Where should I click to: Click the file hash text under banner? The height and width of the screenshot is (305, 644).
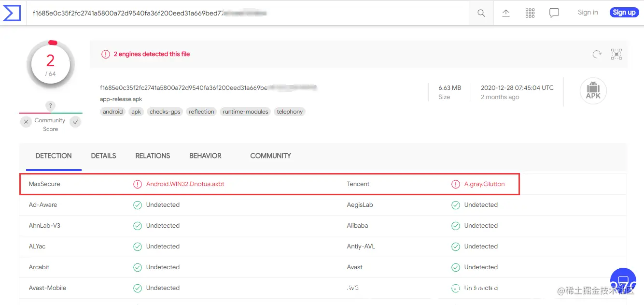coord(209,88)
